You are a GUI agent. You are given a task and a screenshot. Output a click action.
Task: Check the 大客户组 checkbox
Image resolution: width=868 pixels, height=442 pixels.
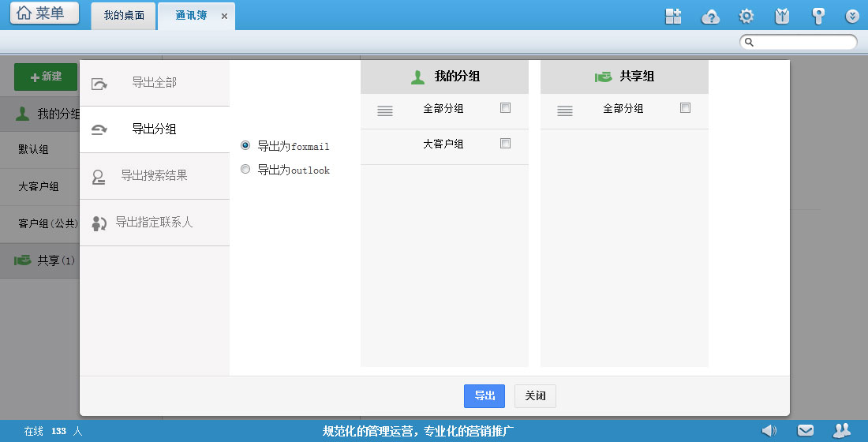[506, 143]
